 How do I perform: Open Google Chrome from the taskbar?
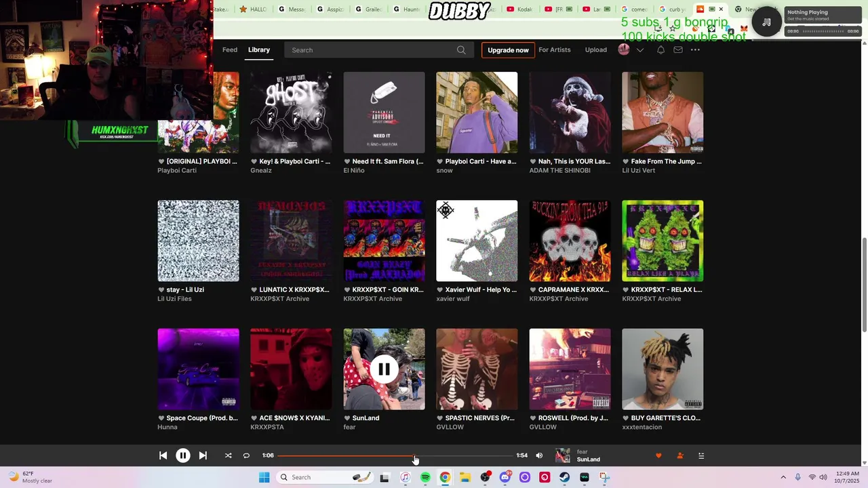[x=445, y=477]
